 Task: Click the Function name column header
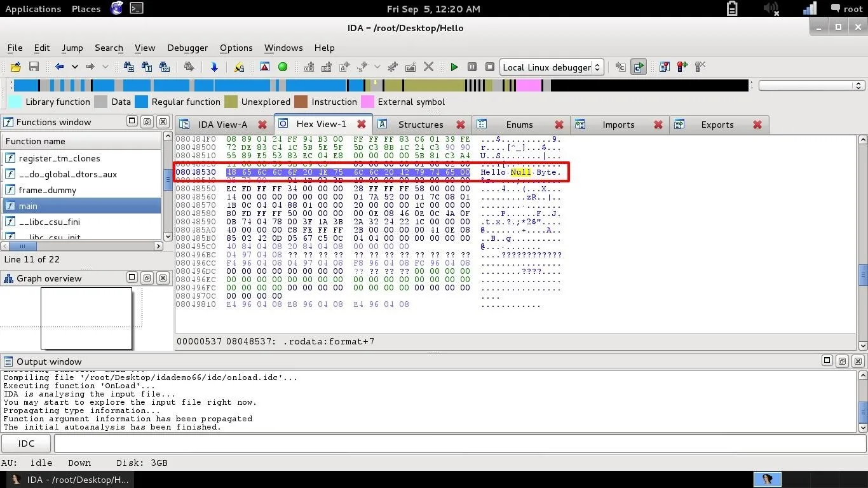click(x=81, y=141)
